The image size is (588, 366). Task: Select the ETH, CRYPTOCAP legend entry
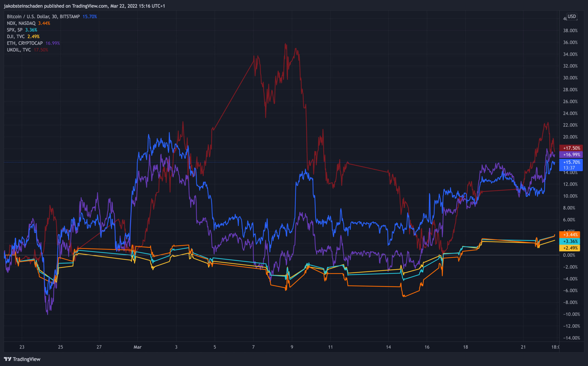click(25, 43)
